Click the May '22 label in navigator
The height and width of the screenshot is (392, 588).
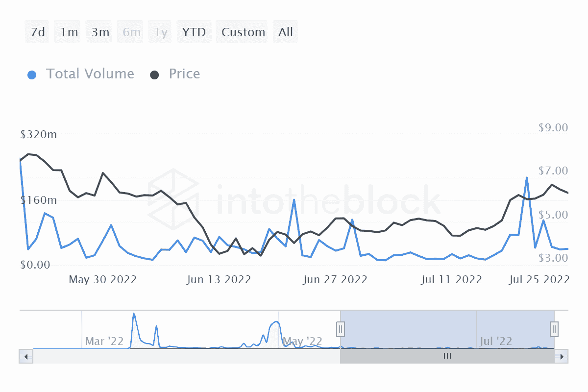point(303,341)
